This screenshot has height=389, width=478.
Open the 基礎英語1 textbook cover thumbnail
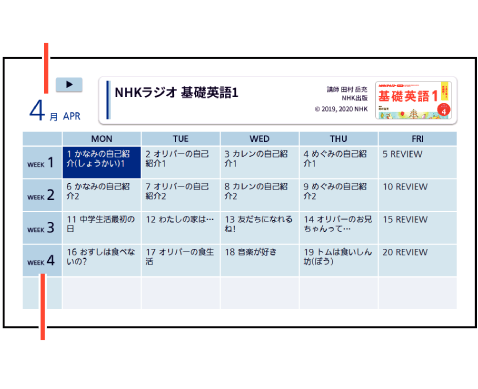(413, 100)
